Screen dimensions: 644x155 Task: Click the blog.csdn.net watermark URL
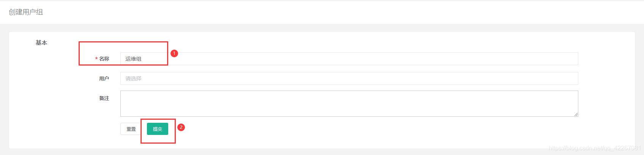[x=595, y=148]
